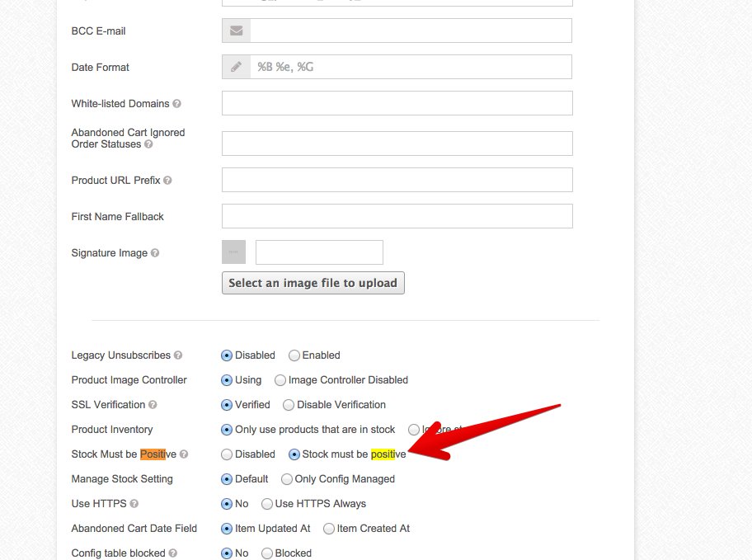Click the BCC E-mail text field
The width and height of the screenshot is (752, 560).
(411, 31)
